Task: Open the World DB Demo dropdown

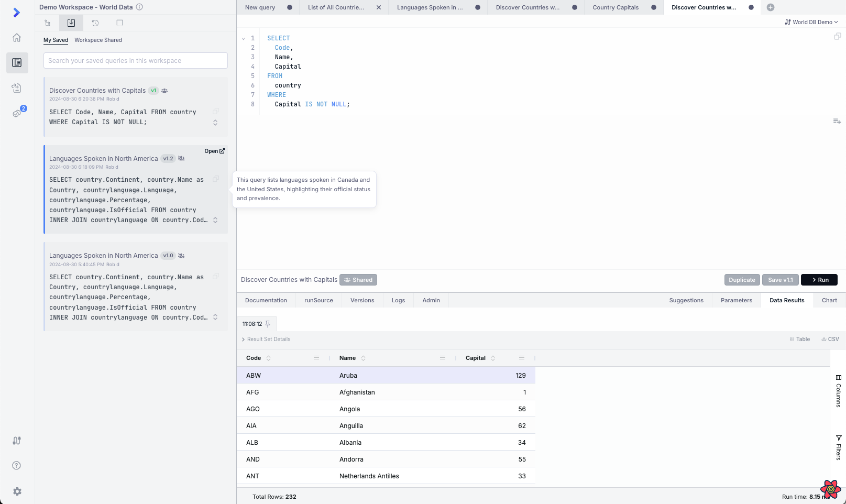Action: tap(811, 22)
